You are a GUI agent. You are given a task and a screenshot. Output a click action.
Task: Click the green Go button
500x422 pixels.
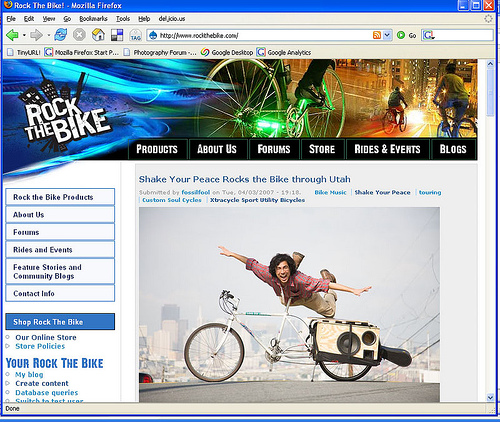tap(406, 35)
